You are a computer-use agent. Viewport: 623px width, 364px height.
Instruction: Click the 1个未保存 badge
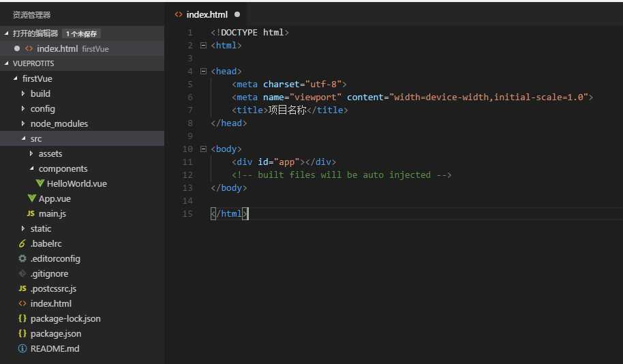click(81, 34)
